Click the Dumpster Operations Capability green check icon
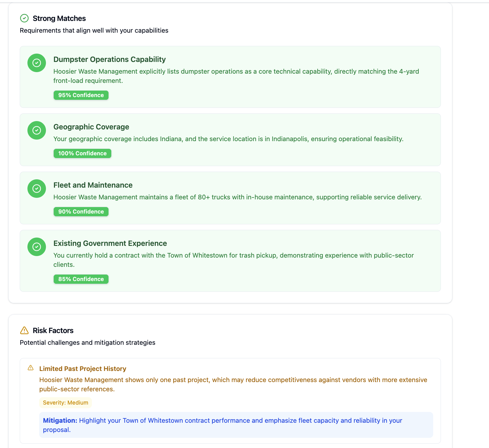Viewport: 489px width, 448px height. tap(37, 63)
